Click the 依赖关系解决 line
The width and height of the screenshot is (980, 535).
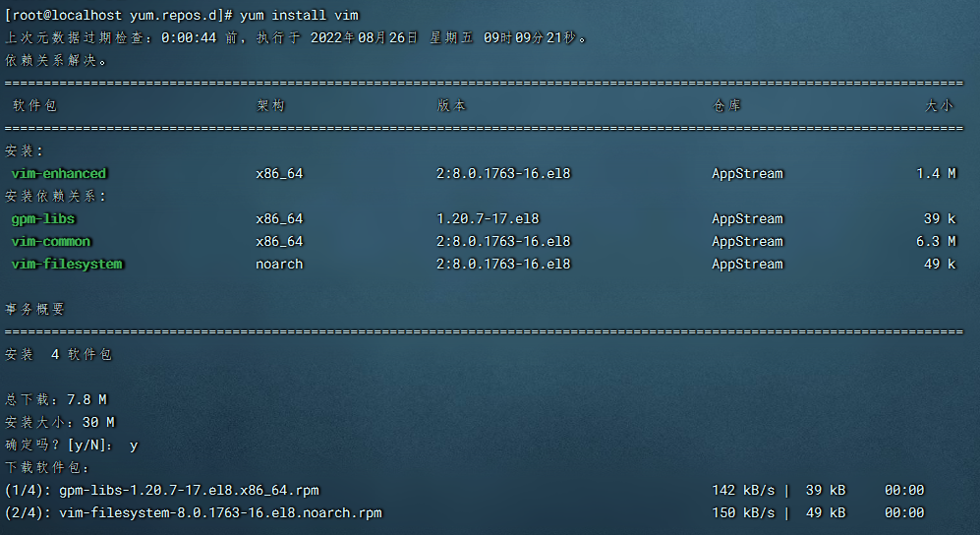pos(56,61)
